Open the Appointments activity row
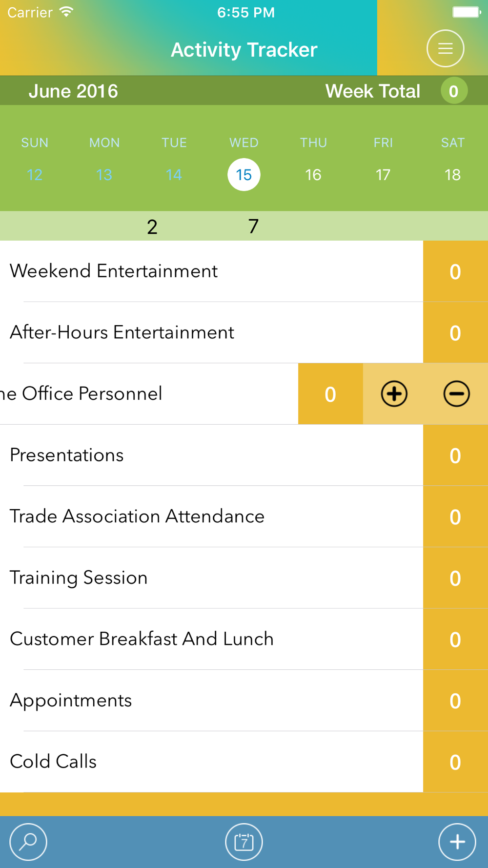This screenshot has height=868, width=488. (x=211, y=701)
